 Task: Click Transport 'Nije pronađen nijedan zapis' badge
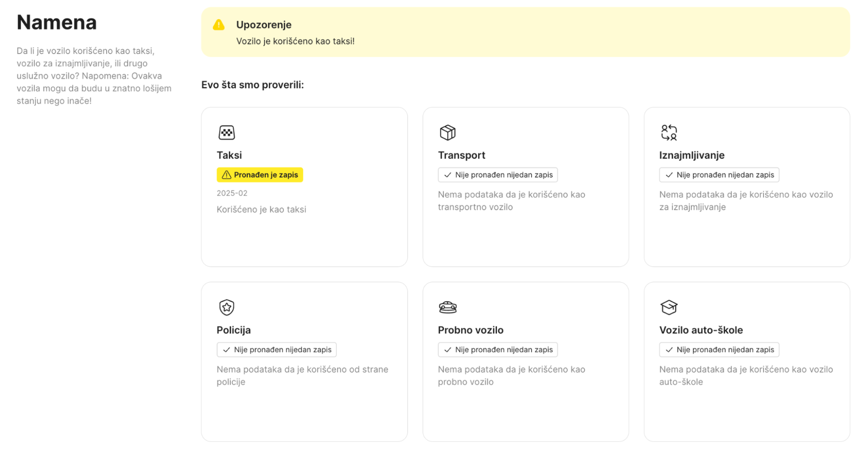498,175
